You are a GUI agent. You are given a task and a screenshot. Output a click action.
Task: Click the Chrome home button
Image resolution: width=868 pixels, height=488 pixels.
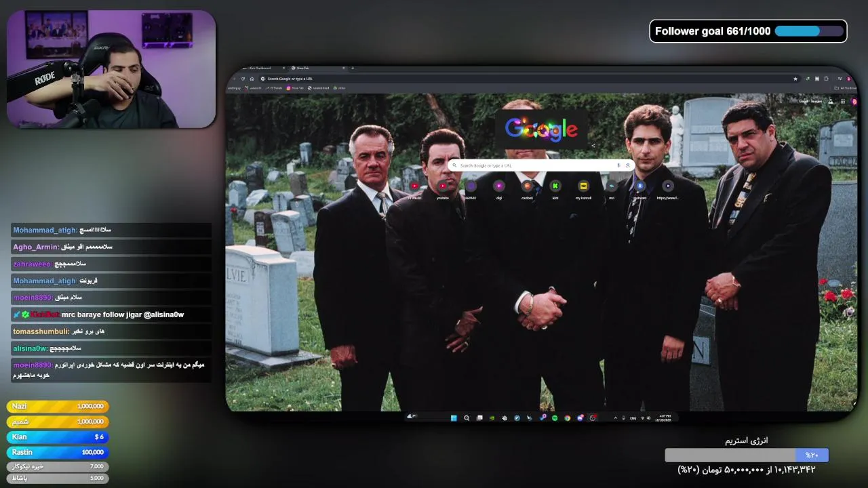coord(252,79)
